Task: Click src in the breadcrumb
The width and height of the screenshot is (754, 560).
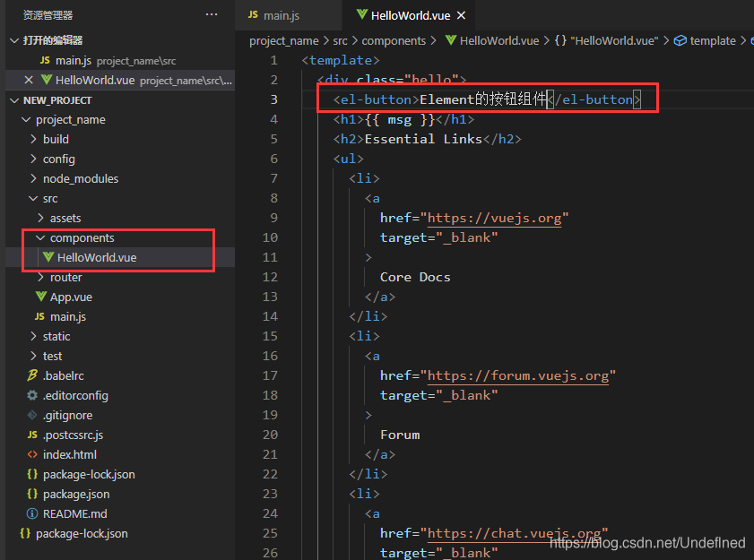Action: pyautogui.click(x=340, y=41)
